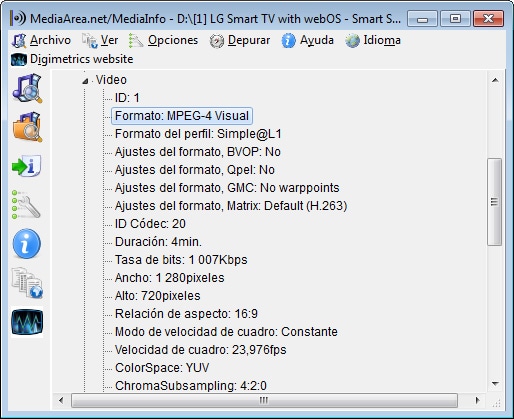Click the horizontal scrollbar thumb

coord(264,400)
